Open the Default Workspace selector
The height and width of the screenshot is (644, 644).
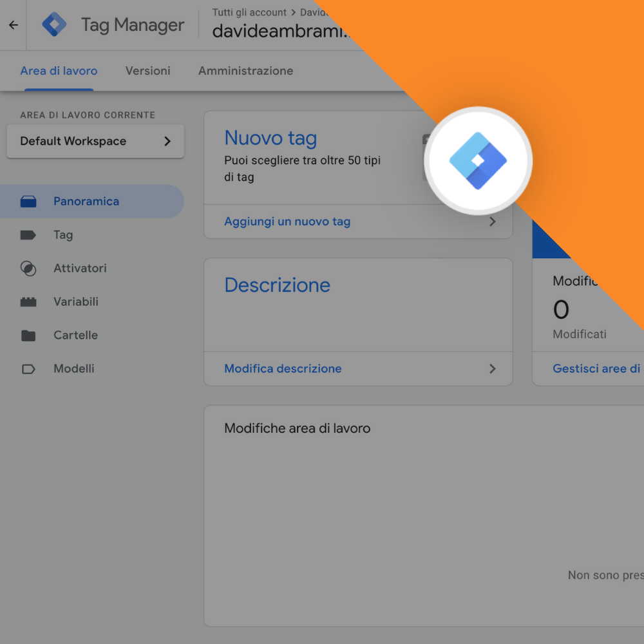[x=95, y=141]
